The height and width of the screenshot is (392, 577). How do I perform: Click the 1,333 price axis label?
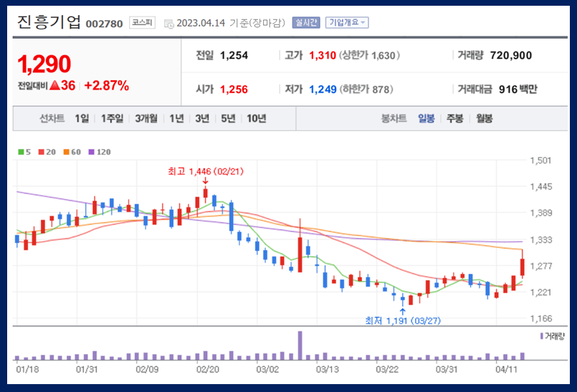(540, 240)
